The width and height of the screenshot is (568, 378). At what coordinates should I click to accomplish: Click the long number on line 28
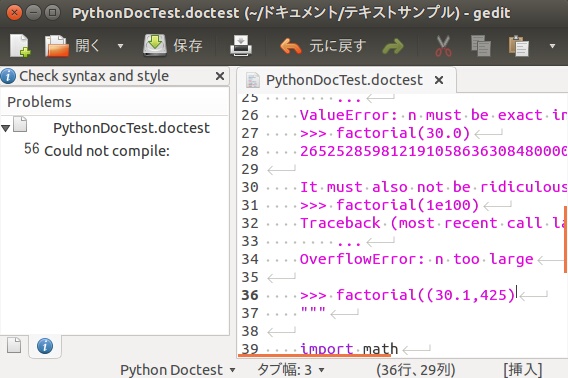pos(434,151)
